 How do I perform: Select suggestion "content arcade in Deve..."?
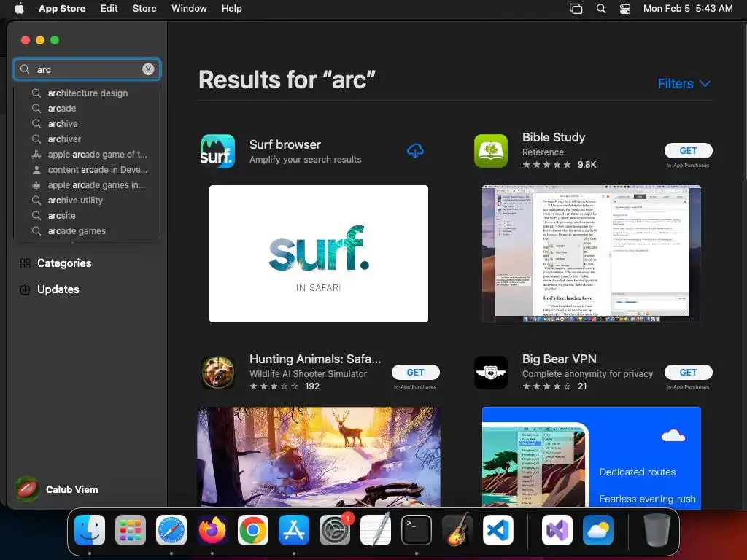pos(88,169)
